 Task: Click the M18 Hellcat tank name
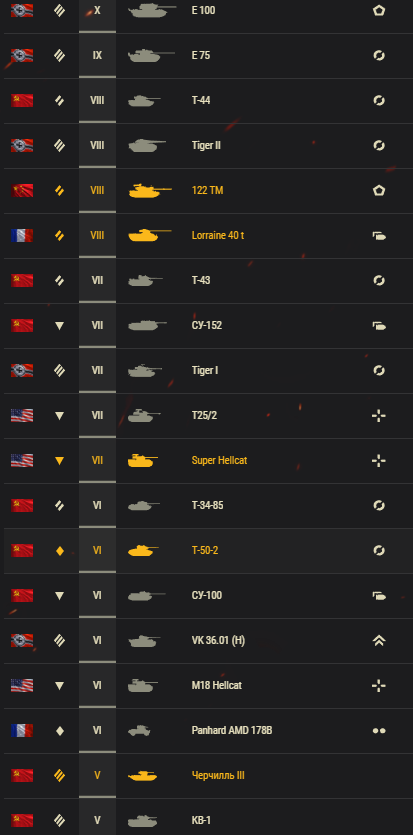tap(217, 685)
